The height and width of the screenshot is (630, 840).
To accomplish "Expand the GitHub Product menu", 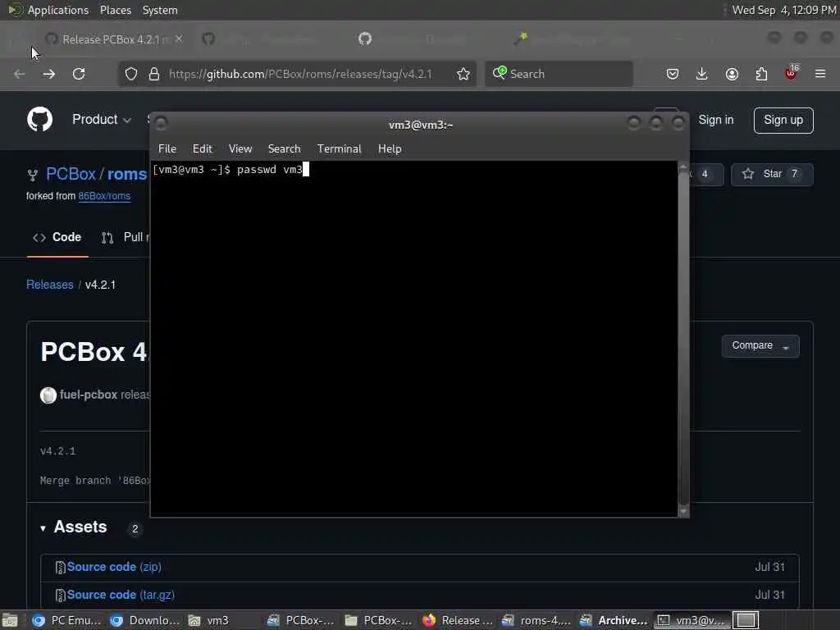I will click(101, 119).
